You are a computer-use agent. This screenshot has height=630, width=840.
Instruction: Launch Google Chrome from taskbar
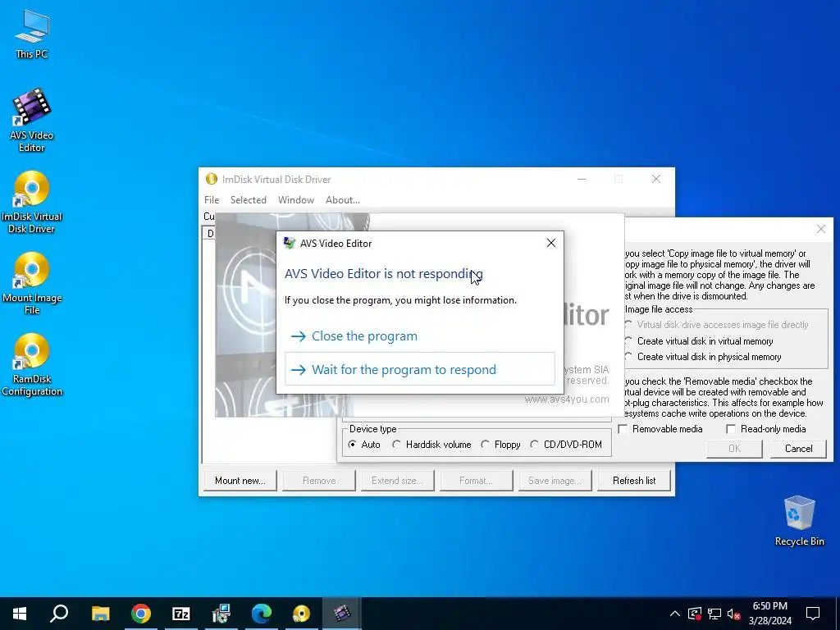141,614
